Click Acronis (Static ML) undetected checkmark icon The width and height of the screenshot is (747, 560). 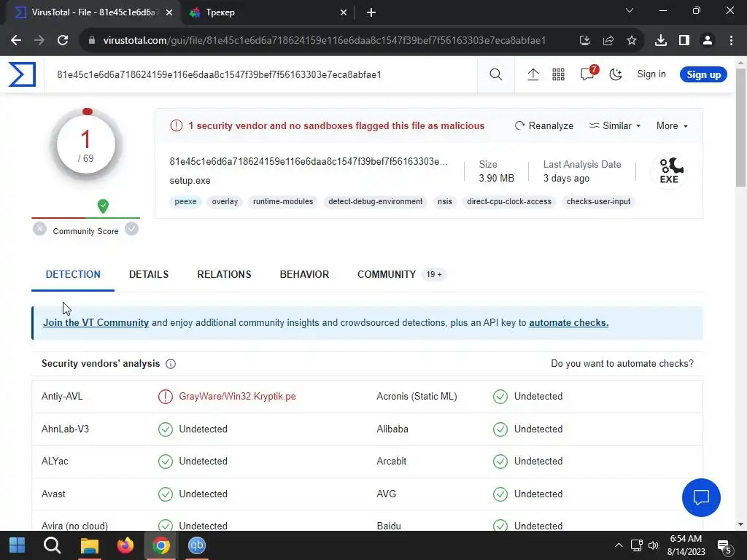pos(500,397)
